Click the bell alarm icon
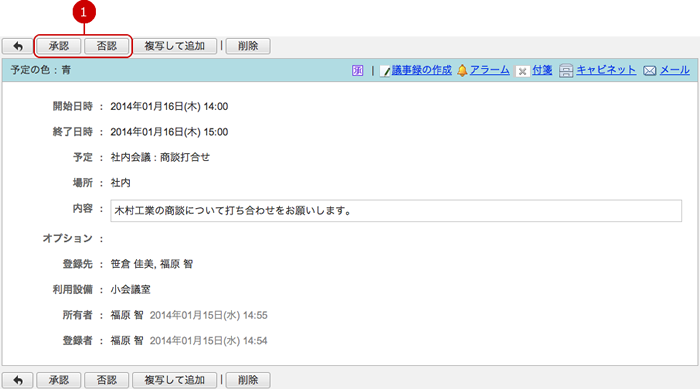 tap(462, 71)
